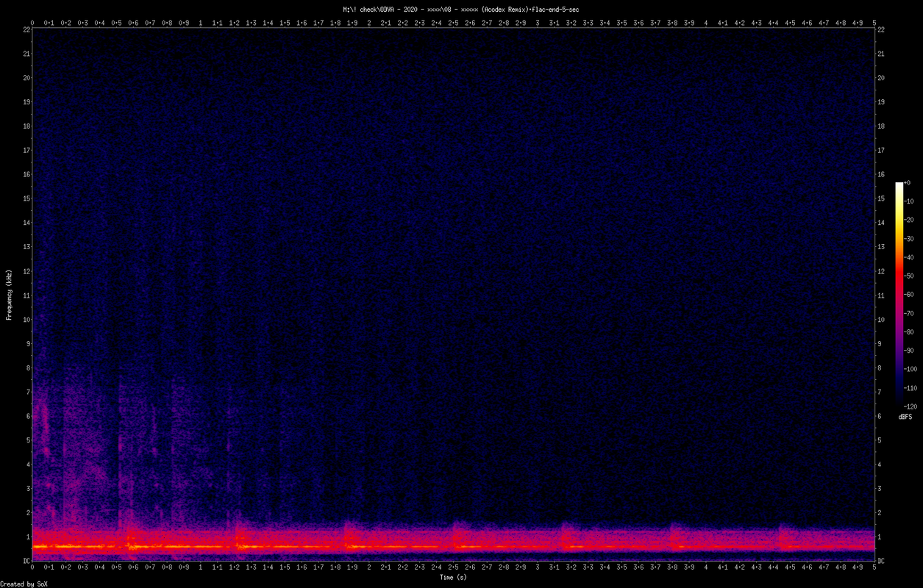
Task: Select the '-90' value on dBFS legend
Action: tap(908, 351)
